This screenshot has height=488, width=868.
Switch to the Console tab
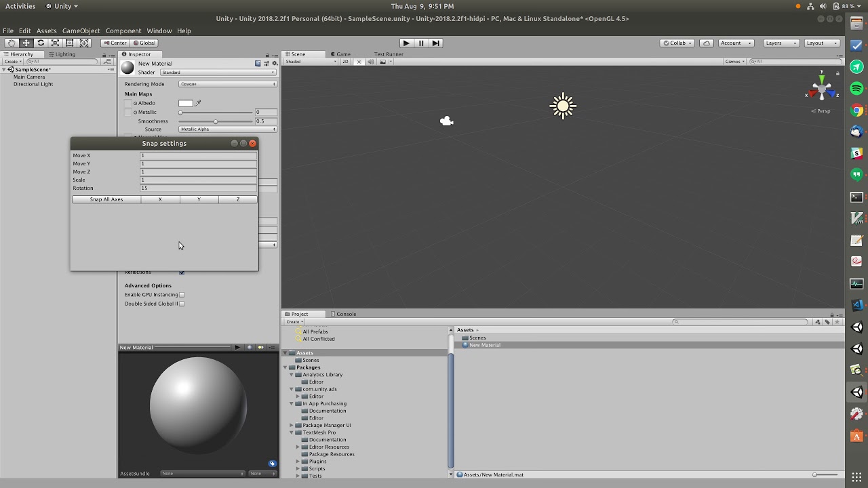point(343,314)
